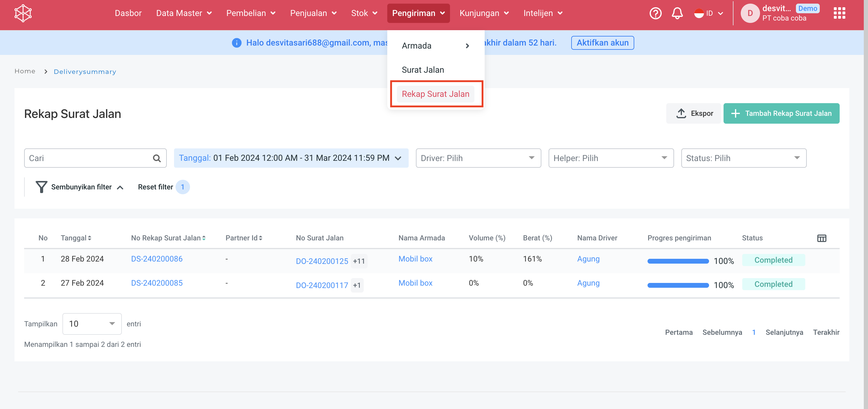868x409 pixels.
Task: Click progress bar for DS-240200085
Action: (678, 285)
